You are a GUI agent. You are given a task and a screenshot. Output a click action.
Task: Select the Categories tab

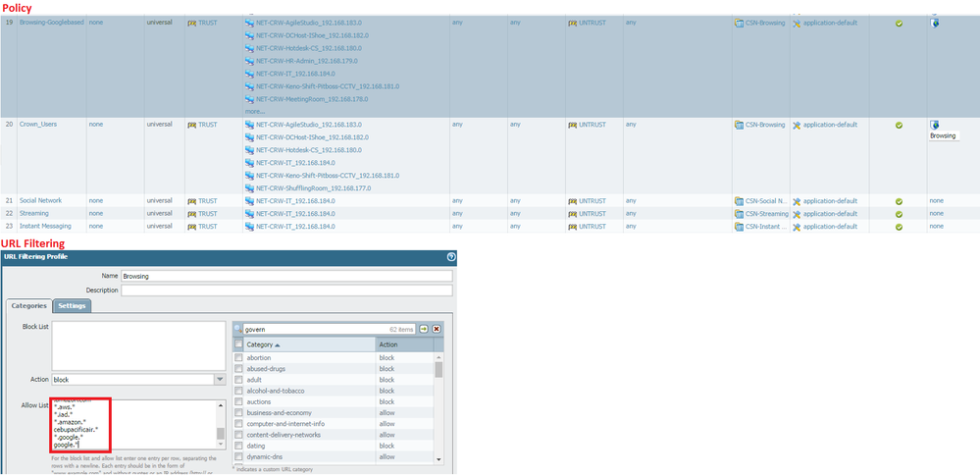28,305
